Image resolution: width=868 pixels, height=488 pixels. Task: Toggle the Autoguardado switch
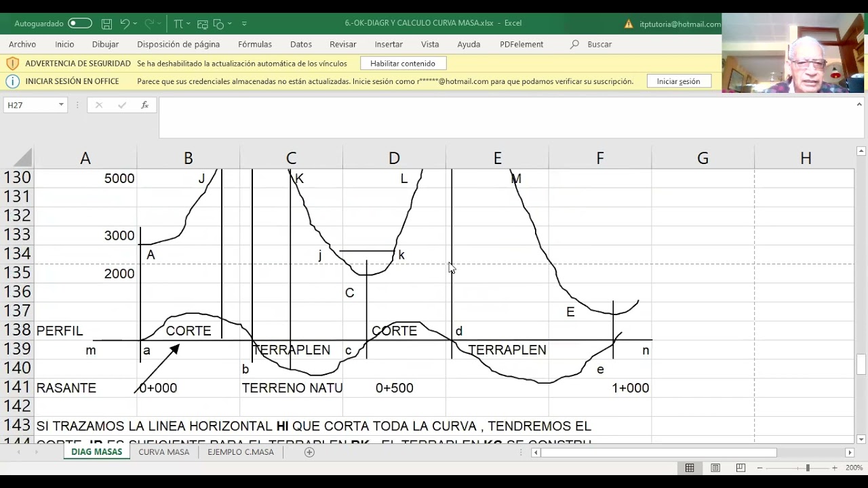[79, 23]
